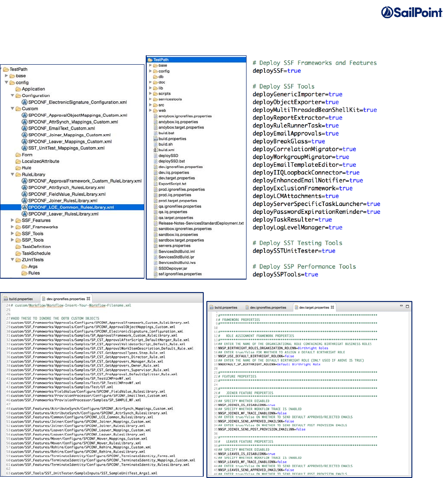Collapse the RuleLibrary folder

coord(12,174)
